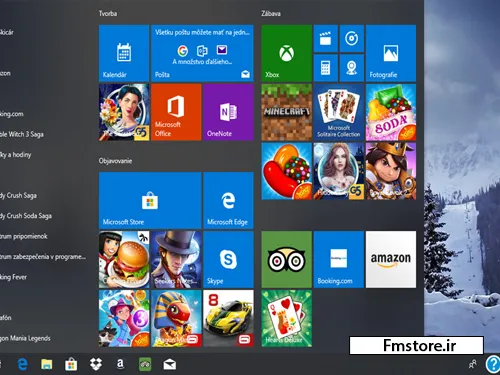The height and width of the screenshot is (375, 500).
Task: Open Amazon from the taskbar
Action: pos(120,364)
